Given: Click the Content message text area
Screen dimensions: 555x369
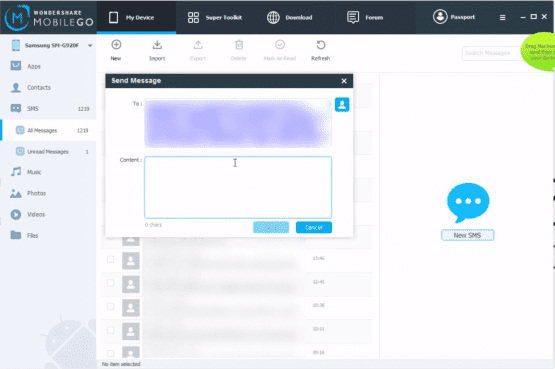Looking at the screenshot, I should (238, 187).
